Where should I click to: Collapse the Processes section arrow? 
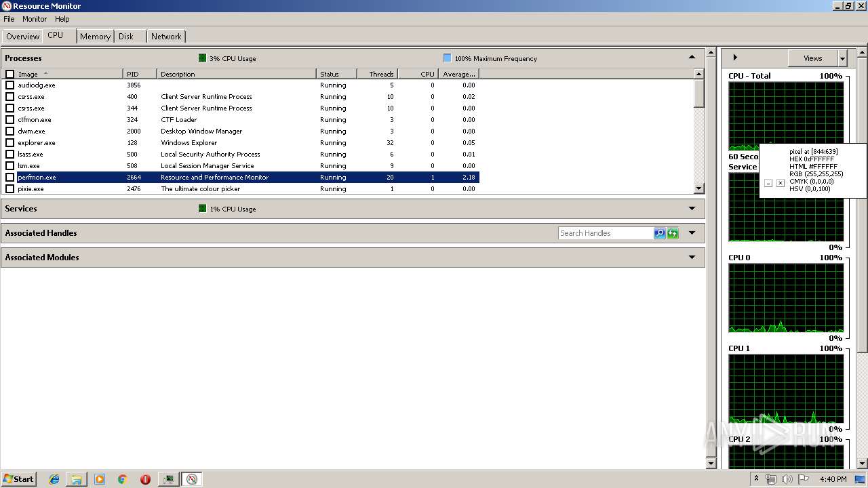point(692,58)
